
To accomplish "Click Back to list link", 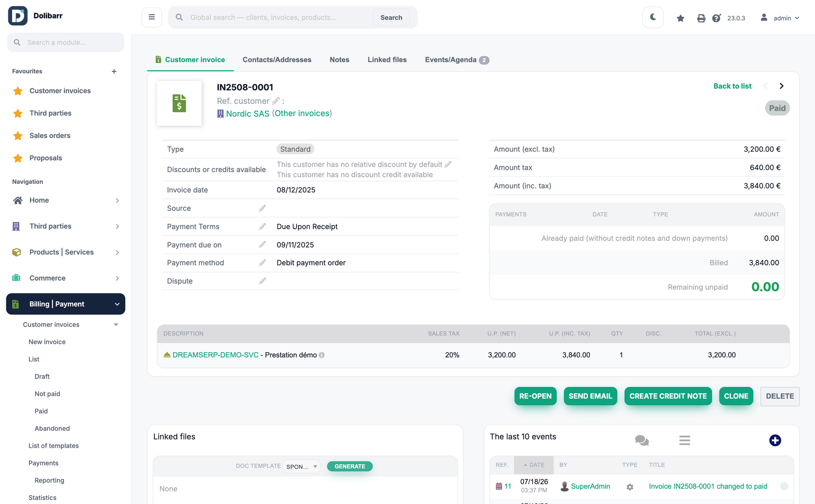I will (732, 86).
